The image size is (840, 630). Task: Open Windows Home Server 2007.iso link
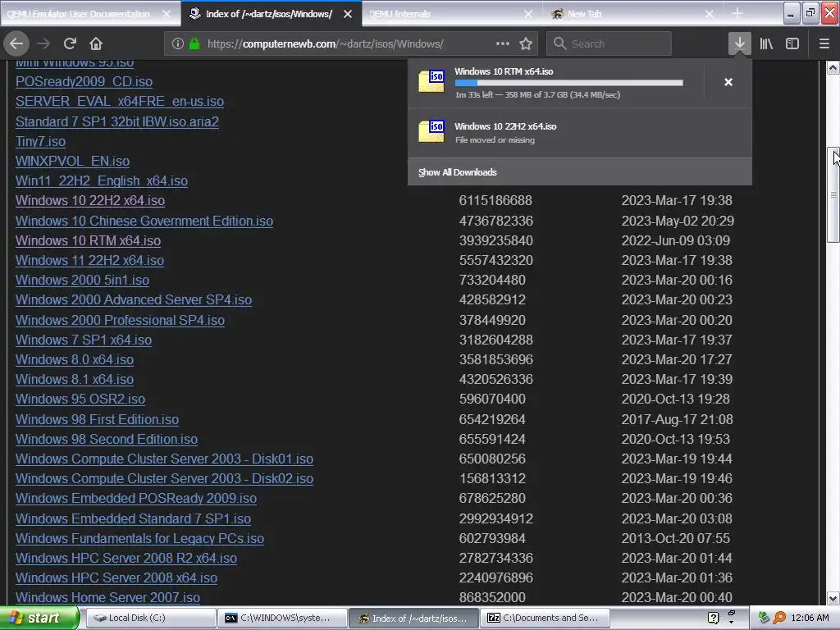pos(107,597)
